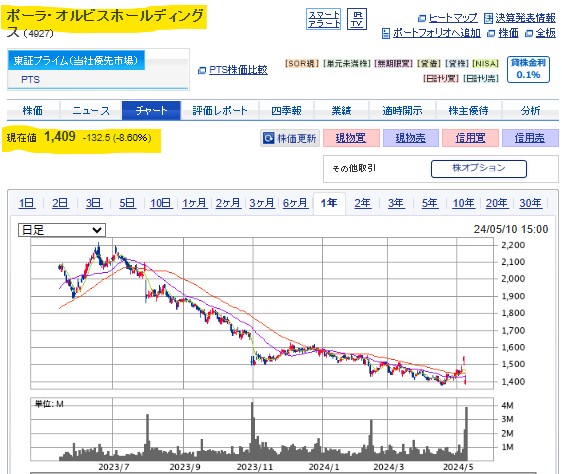Click the [SOR視] tag
Screen dimensions: 562x474
click(x=302, y=63)
